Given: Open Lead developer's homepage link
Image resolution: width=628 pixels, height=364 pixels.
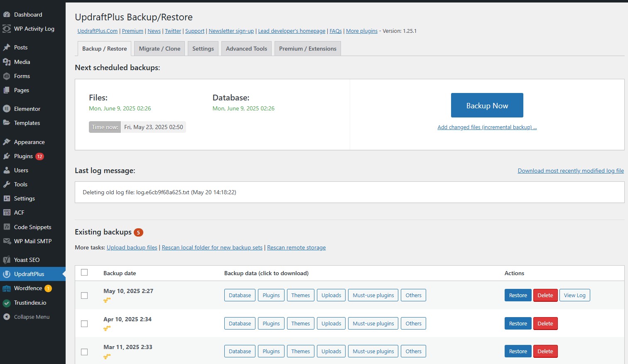Looking at the screenshot, I should pyautogui.click(x=292, y=31).
